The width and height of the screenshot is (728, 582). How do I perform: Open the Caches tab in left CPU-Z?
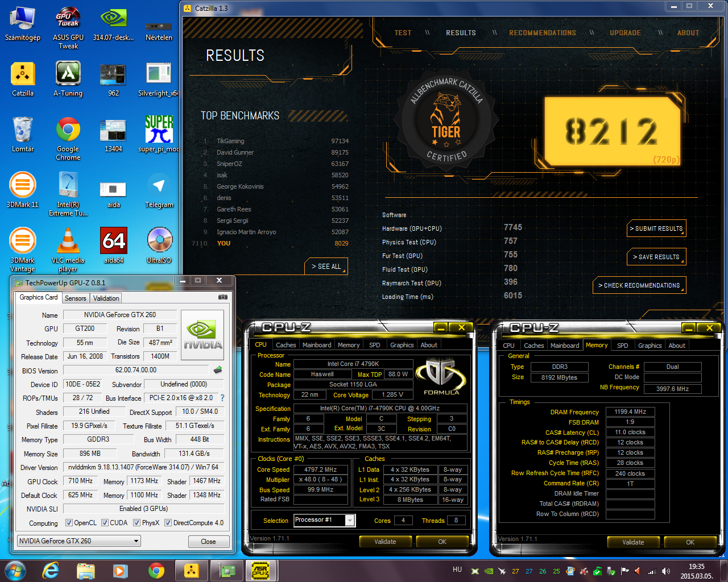point(286,345)
